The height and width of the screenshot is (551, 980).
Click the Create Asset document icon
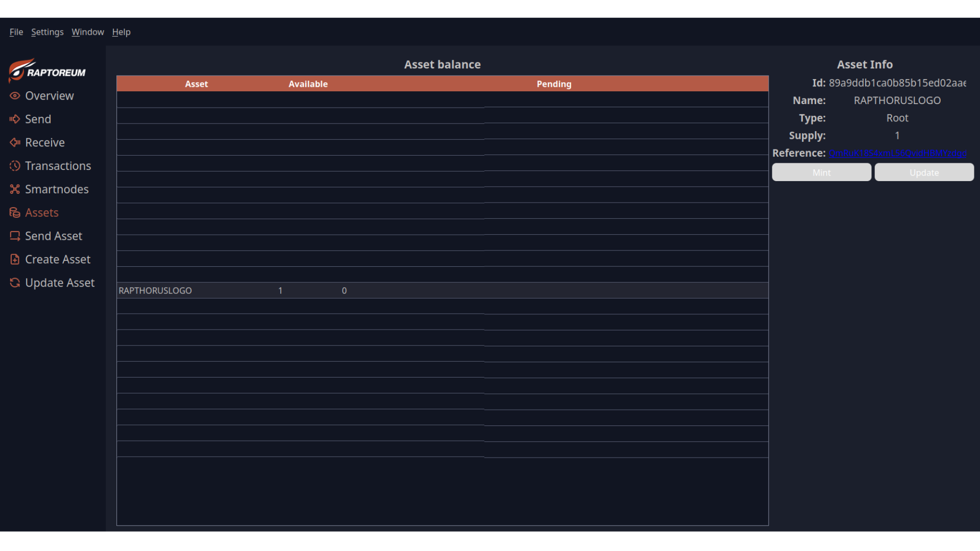coord(15,260)
